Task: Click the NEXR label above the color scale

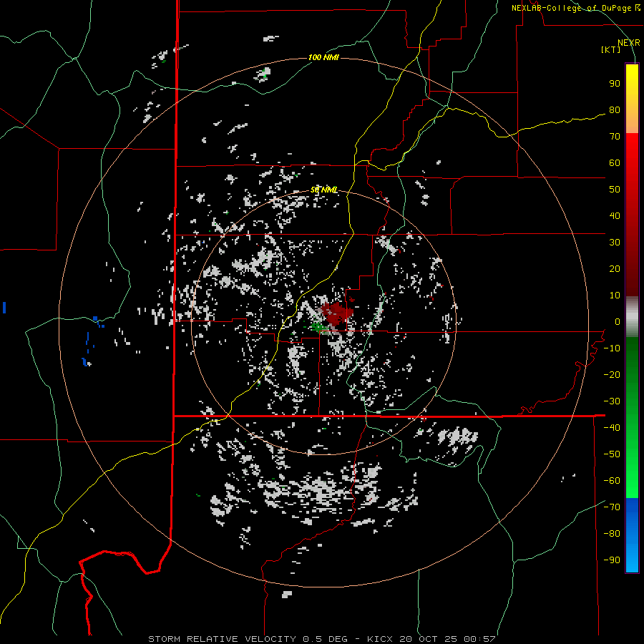Action: (629, 43)
